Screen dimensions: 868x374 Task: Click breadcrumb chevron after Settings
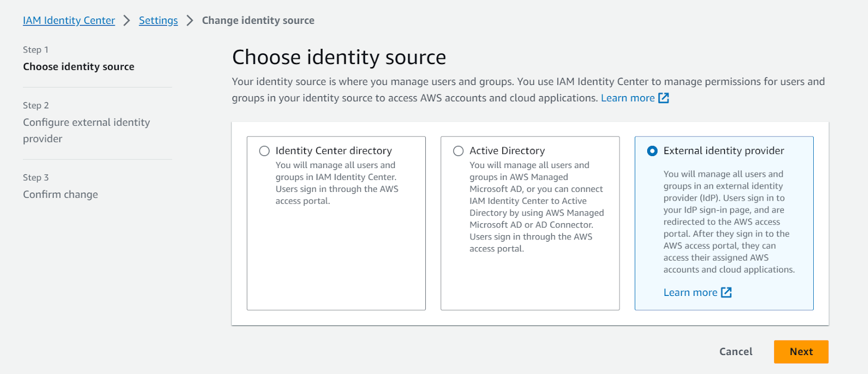click(x=190, y=21)
